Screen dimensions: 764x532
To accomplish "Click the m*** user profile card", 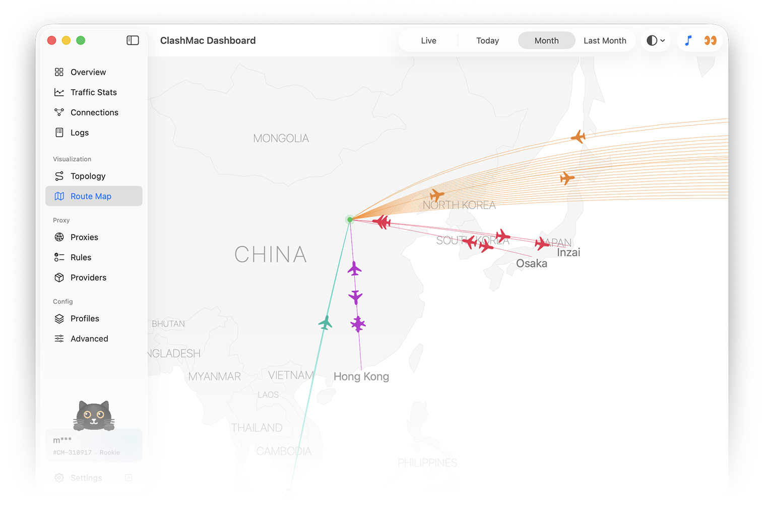I will (x=94, y=445).
